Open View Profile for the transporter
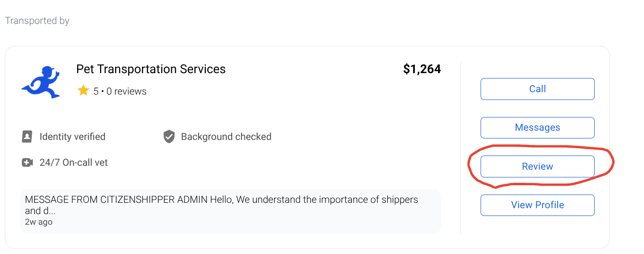Viewport: 644px width, 254px height. tap(537, 205)
